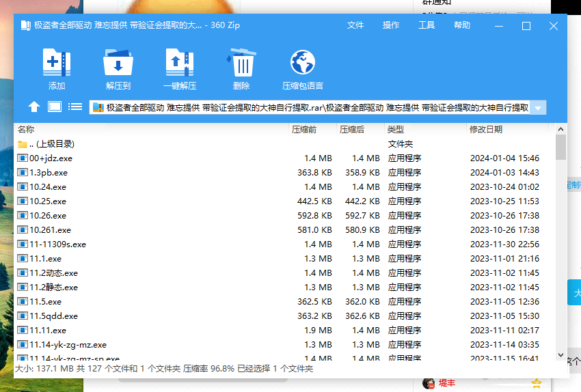This screenshot has height=392, width=581.
Task: Click the file icon of 11.2动态.exe
Action: 23,272
